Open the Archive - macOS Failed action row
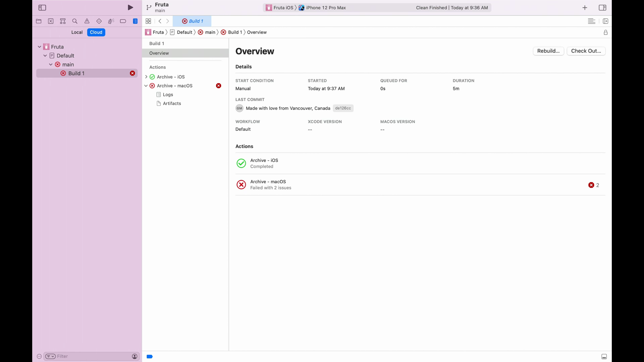644x362 pixels. (420, 185)
